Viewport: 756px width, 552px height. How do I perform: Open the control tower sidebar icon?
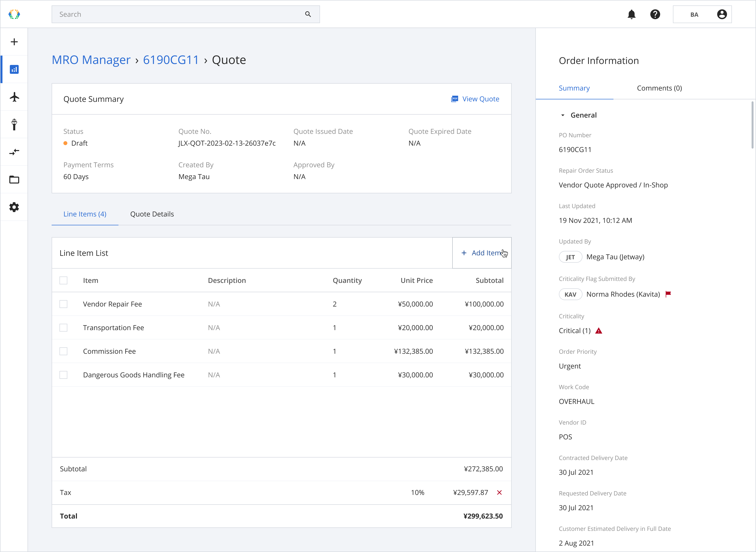(x=14, y=124)
